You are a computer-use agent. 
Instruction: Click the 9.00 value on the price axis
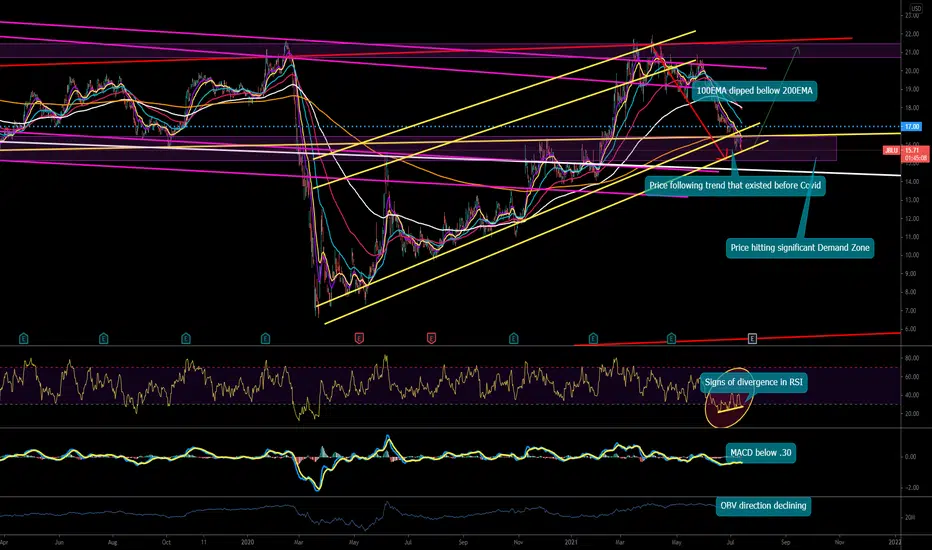tap(910, 274)
